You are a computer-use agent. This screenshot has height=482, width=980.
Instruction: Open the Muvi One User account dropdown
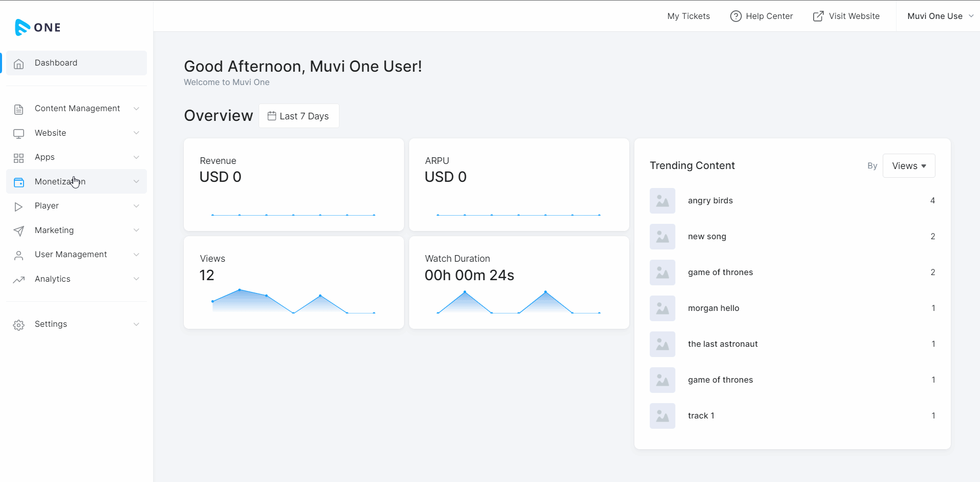pyautogui.click(x=940, y=16)
